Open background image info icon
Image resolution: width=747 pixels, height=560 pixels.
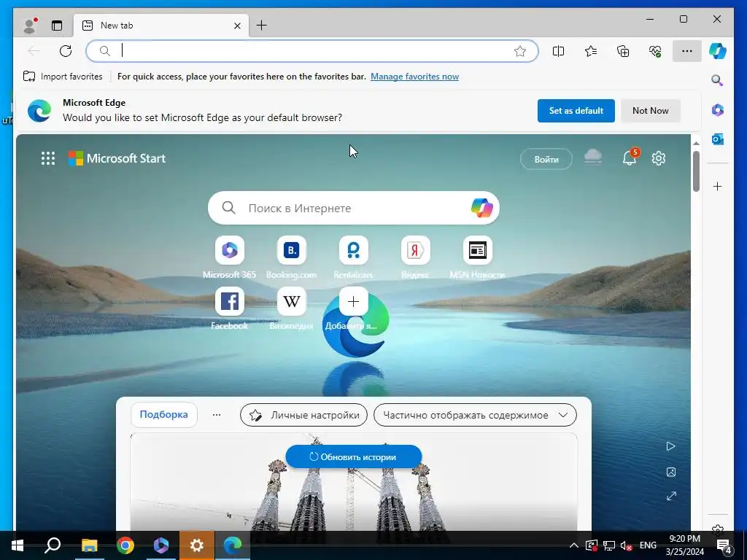point(671,472)
